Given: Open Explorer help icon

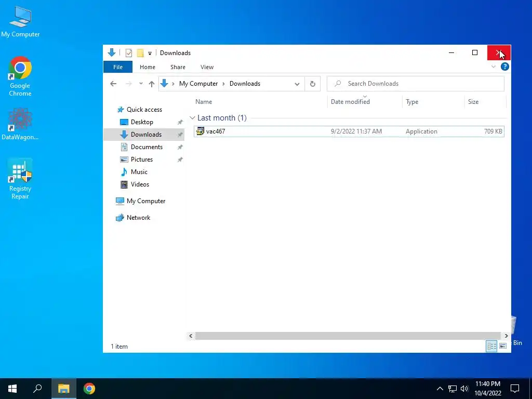Looking at the screenshot, I should click(x=505, y=67).
